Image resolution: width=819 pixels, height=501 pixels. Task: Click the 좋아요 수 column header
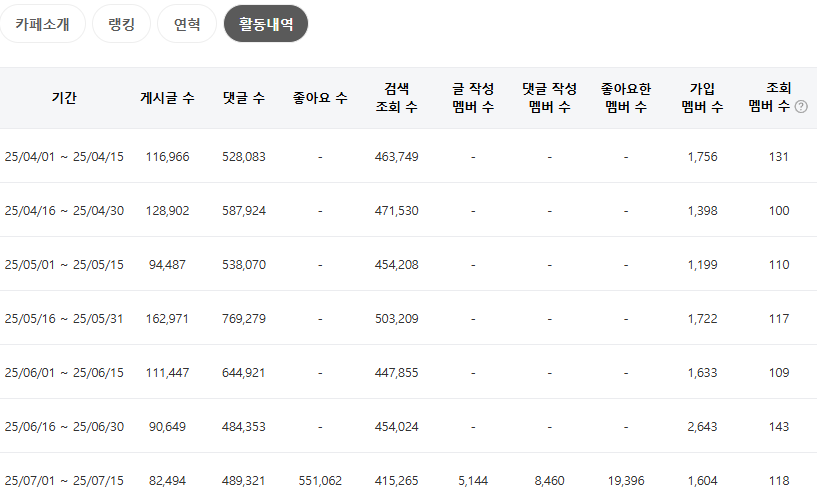coord(320,98)
